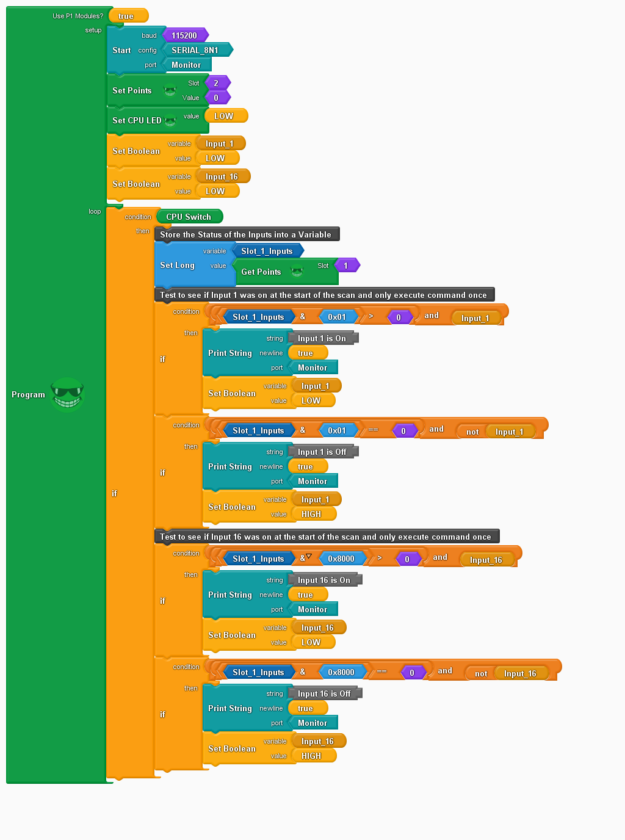Viewport: 625px width, 840px height.
Task: Click the sunglasses smiley icon on Program block
Action: [x=67, y=394]
